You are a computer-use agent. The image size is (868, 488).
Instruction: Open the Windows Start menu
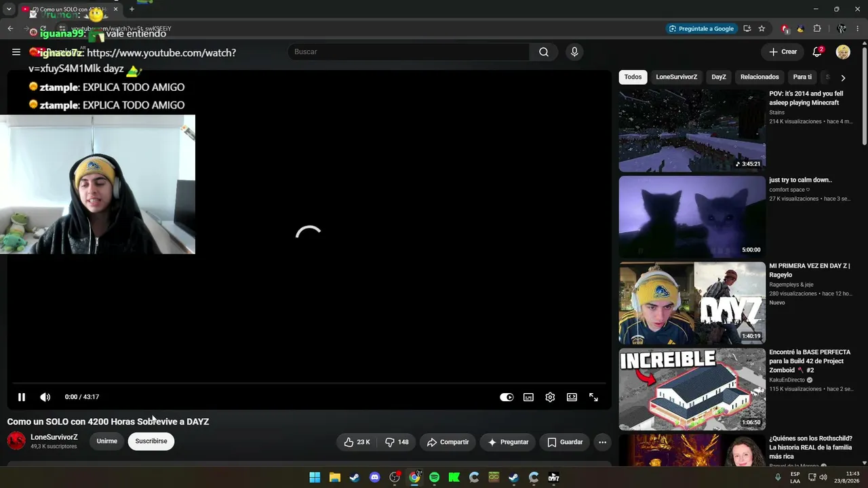315,478
